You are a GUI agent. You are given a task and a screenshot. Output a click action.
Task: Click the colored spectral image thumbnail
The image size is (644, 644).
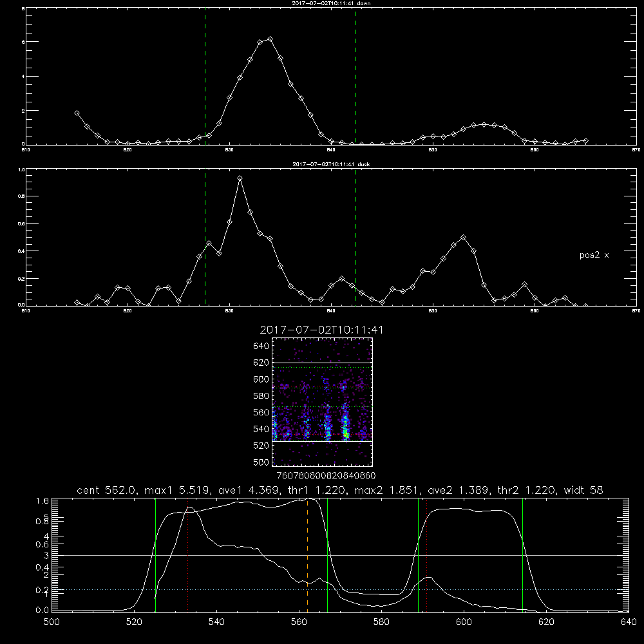click(x=323, y=402)
